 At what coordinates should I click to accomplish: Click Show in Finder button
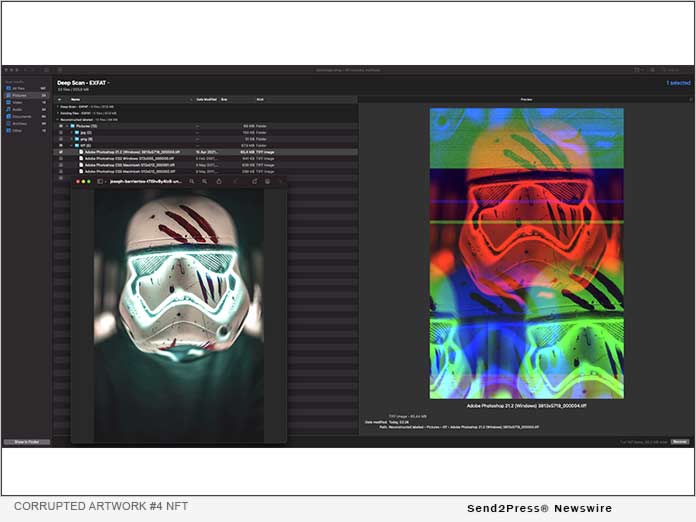click(26, 441)
